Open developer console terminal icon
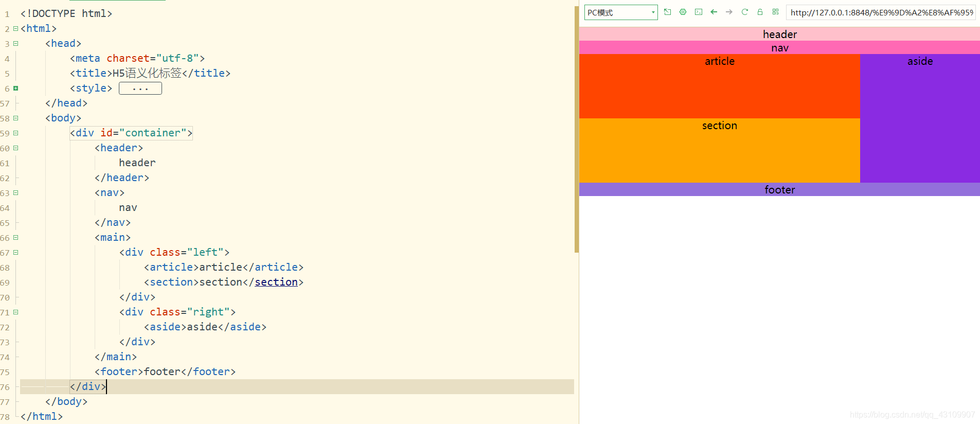The image size is (980, 424). [x=698, y=12]
